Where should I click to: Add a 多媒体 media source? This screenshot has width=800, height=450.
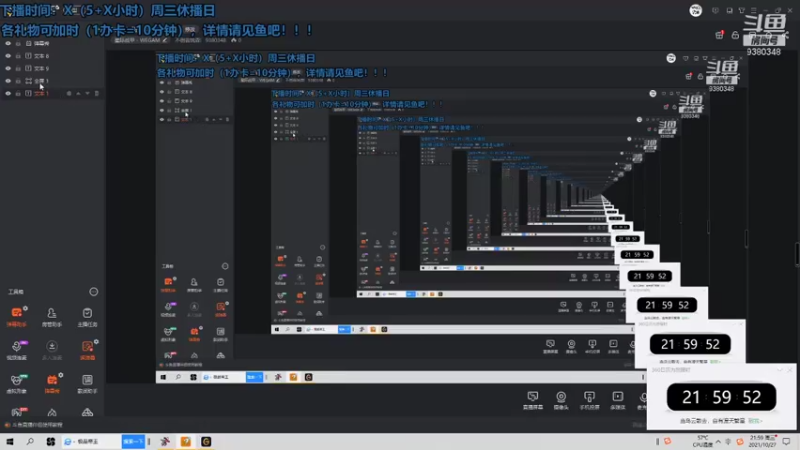617,401
